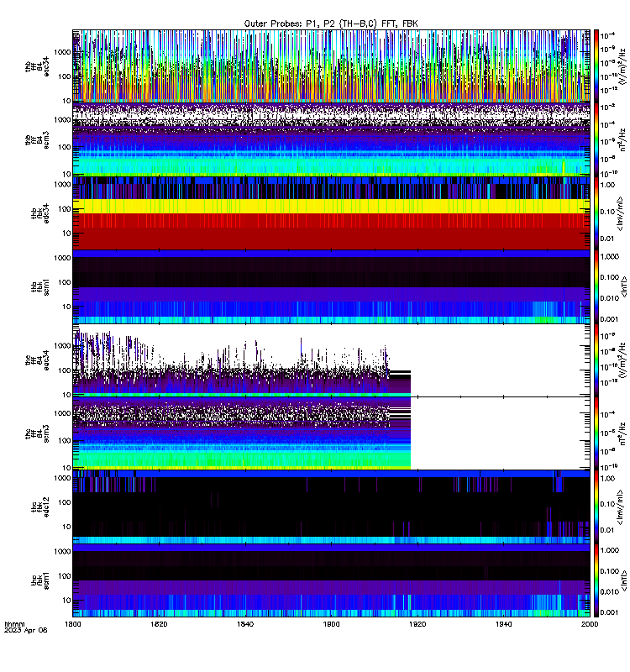Click the '1940' time axis label
The height and width of the screenshot is (672, 630).
[x=503, y=623]
